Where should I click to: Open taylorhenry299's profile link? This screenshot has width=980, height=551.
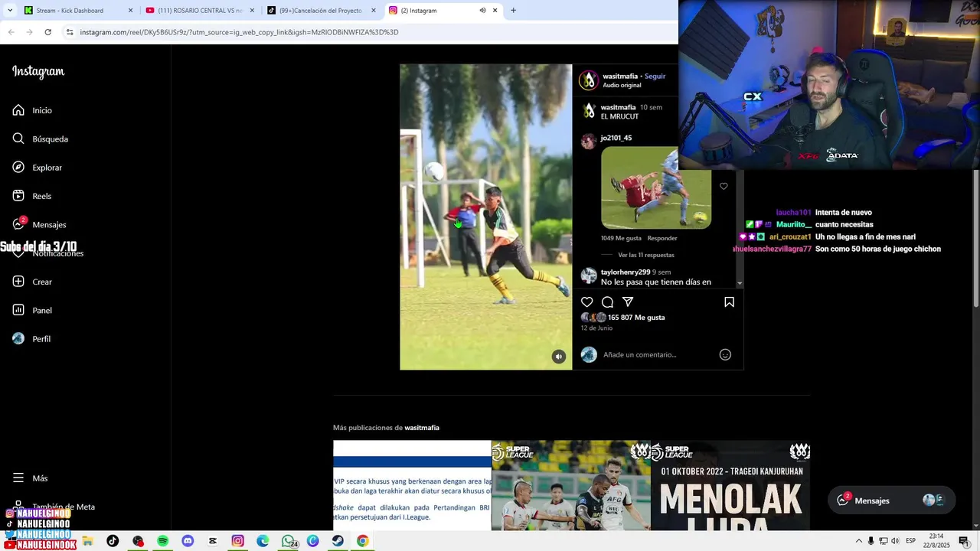[x=626, y=272]
